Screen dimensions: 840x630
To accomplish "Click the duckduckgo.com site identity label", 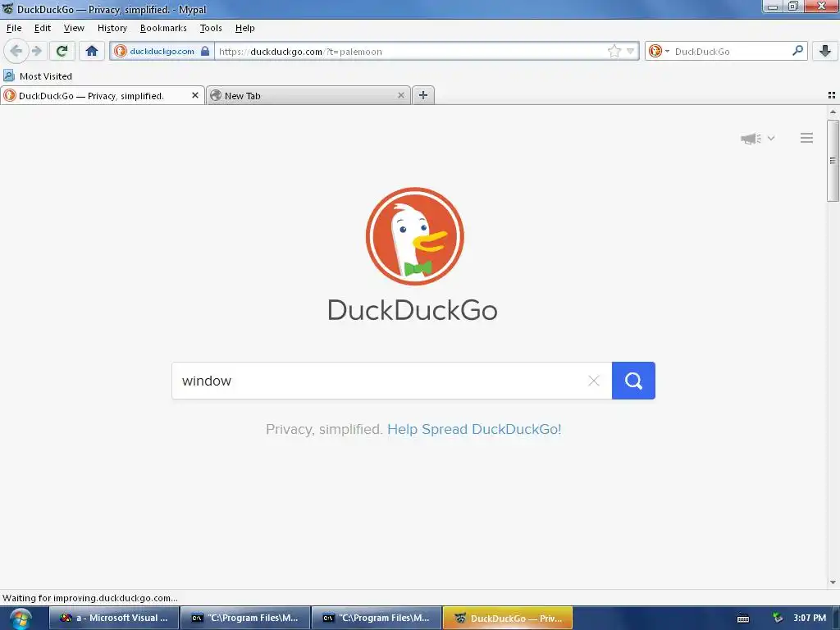I will [162, 52].
